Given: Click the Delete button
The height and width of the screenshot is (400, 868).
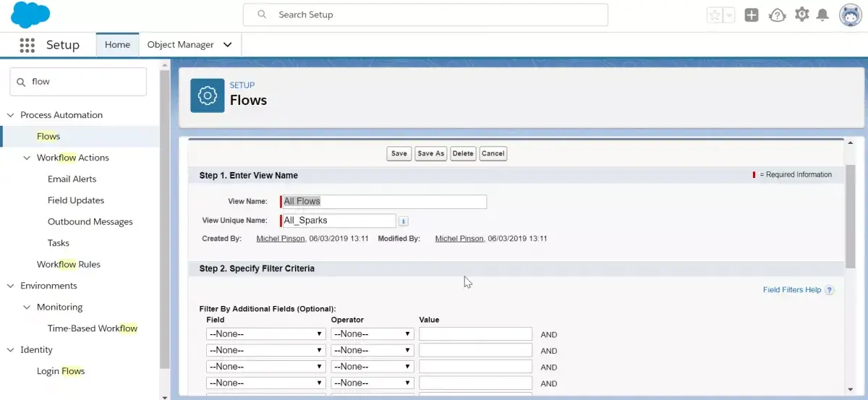Looking at the screenshot, I should pyautogui.click(x=463, y=153).
